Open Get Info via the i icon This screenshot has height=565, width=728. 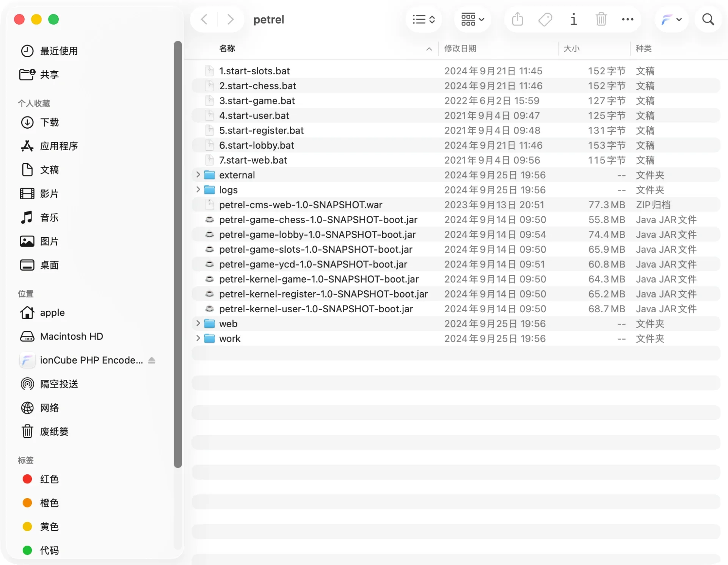click(x=574, y=19)
